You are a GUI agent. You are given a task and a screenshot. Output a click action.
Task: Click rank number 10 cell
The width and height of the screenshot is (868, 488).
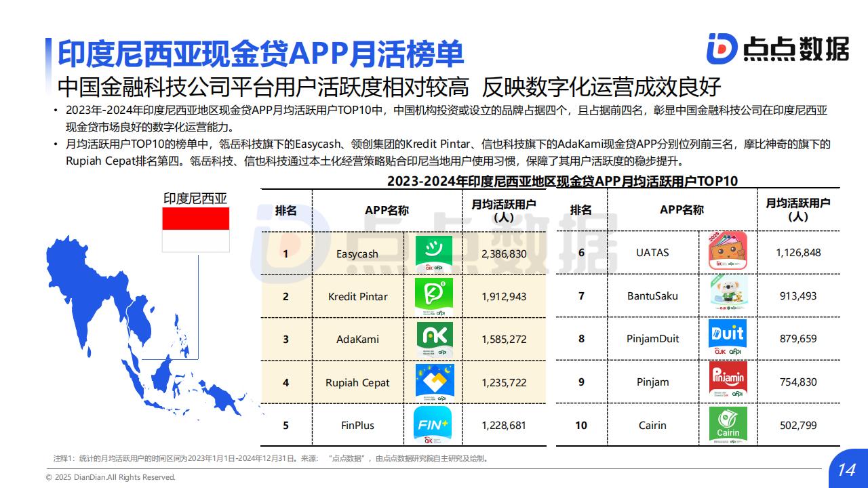581,426
